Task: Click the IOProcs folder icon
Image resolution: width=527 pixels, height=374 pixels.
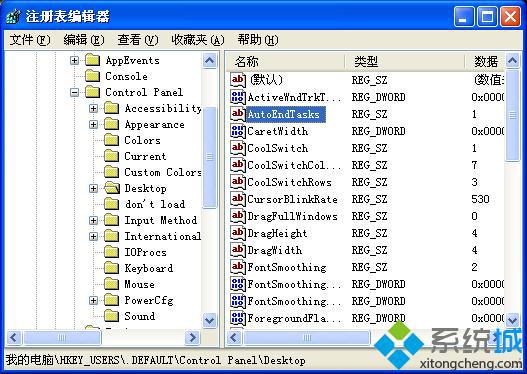Action: point(112,252)
